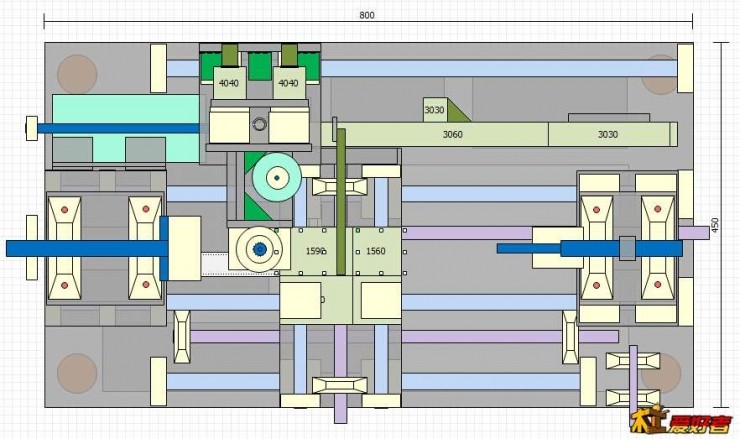Pick the 4040 block adjoining the mint green panel
740x439 pixels.
(x=229, y=83)
